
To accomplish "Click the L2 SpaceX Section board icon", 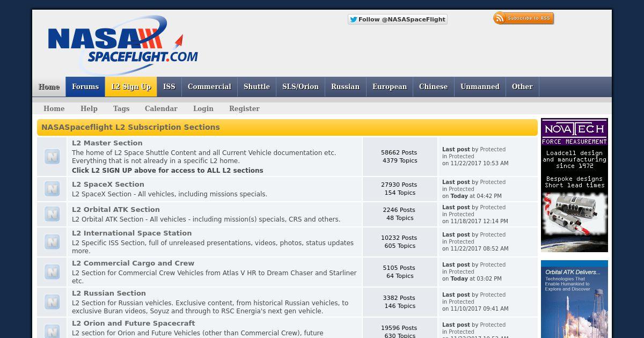I will click(52, 189).
